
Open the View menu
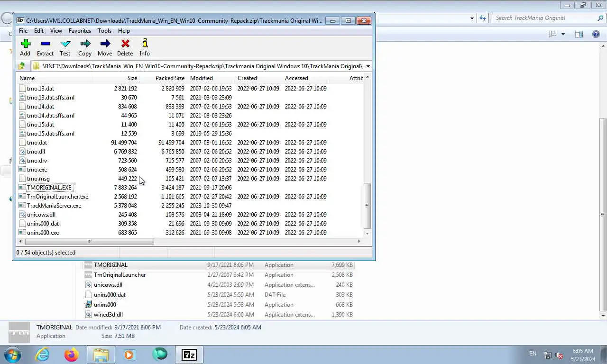point(56,31)
